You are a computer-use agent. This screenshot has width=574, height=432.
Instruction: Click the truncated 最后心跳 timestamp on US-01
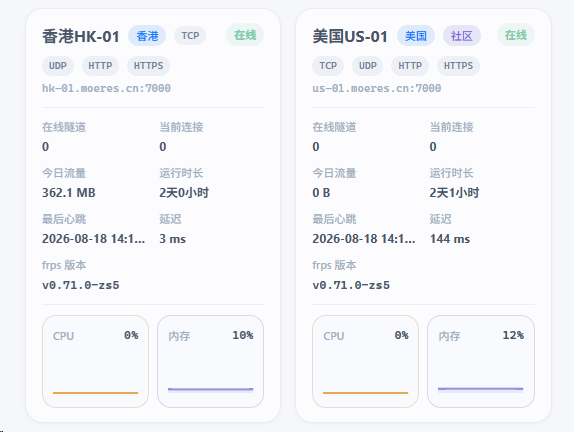pyautogui.click(x=364, y=239)
